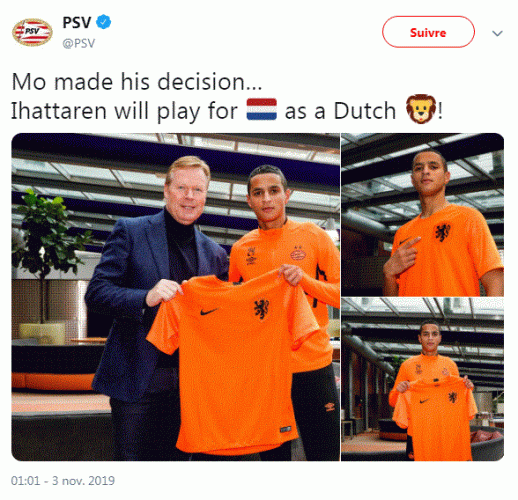
Task: Click the lion crest in top-right photo
Action: tap(443, 232)
